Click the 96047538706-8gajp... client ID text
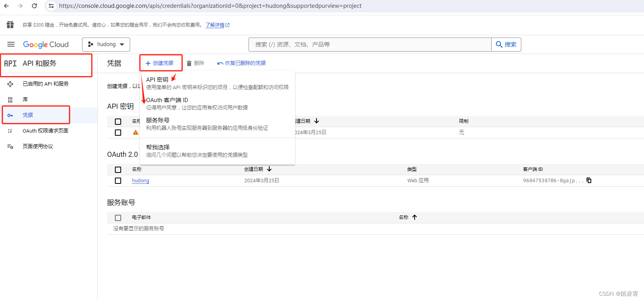The width and height of the screenshot is (644, 300). (553, 180)
